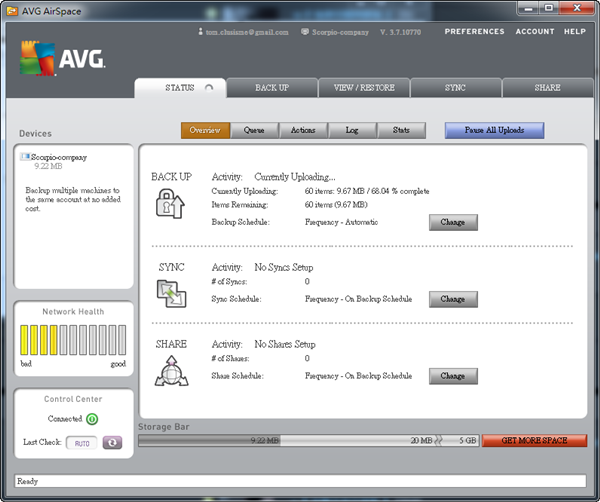Change the Share Schedule
600x502 pixels.
pos(453,376)
